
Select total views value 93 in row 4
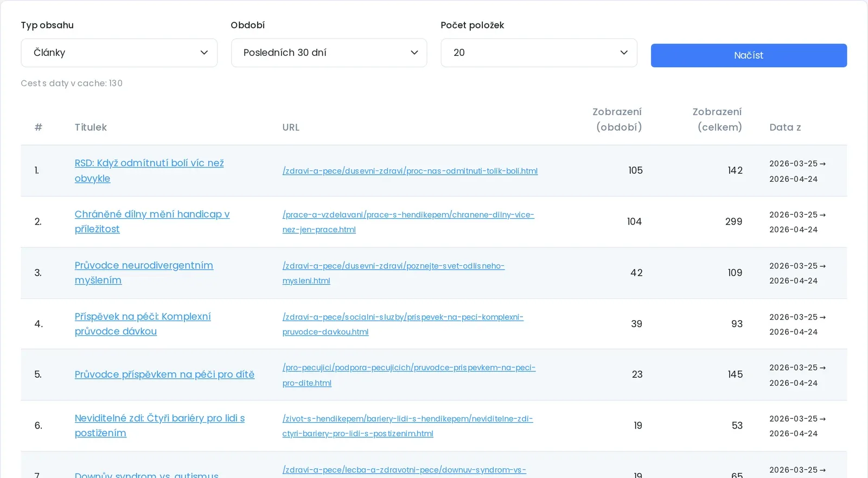point(737,323)
